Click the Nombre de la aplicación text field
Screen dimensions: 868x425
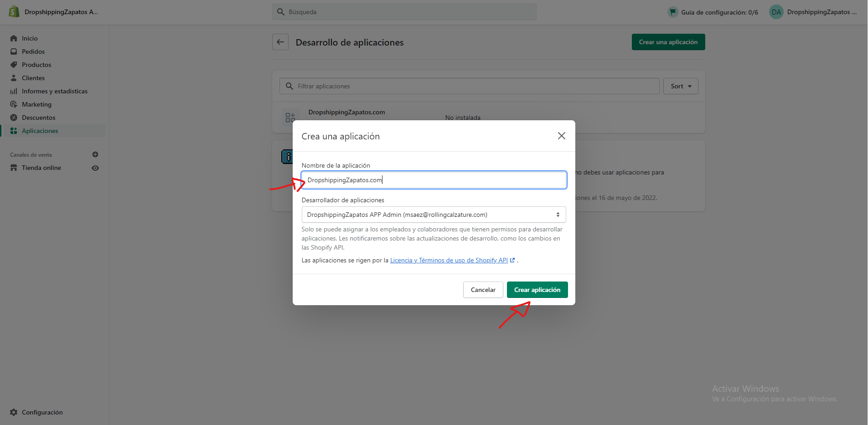coord(434,180)
